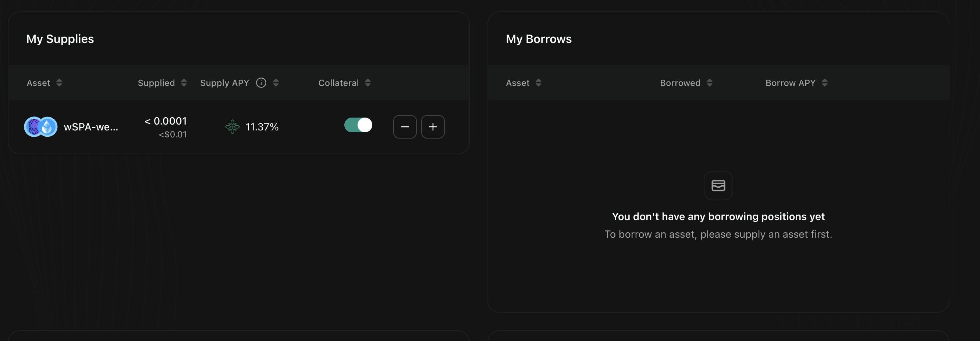
Task: Click the green APY rewards flower icon
Action: point(232,127)
